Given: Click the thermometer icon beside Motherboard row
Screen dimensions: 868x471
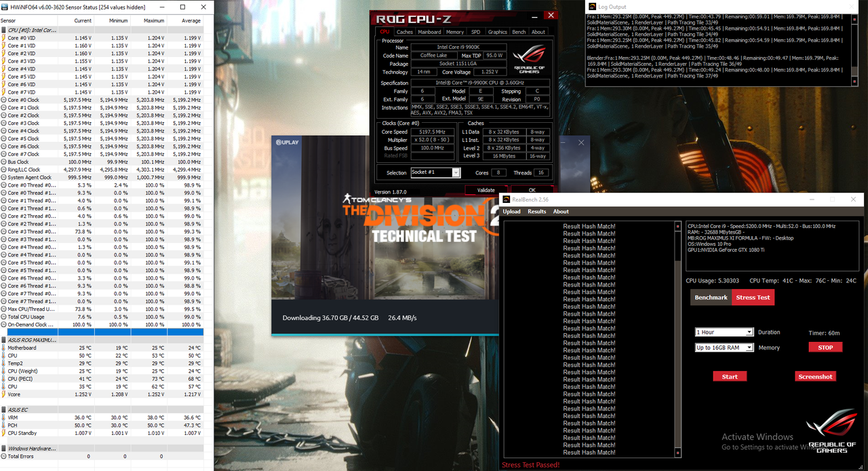Looking at the screenshot, I should (x=3, y=347).
